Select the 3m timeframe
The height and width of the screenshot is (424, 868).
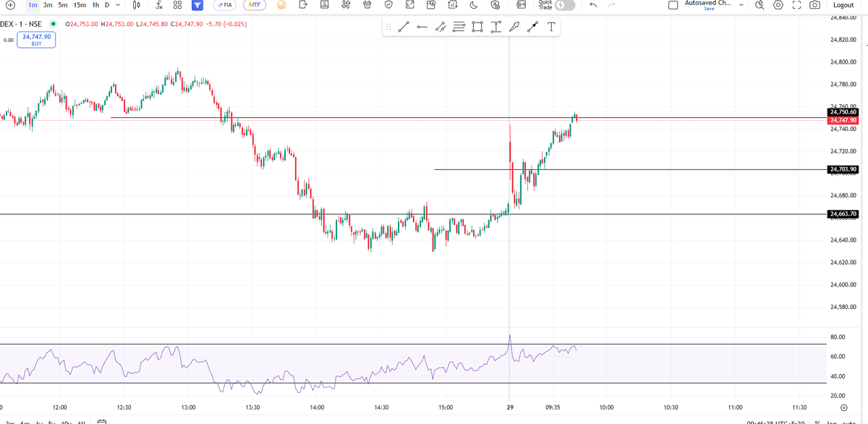coord(48,5)
